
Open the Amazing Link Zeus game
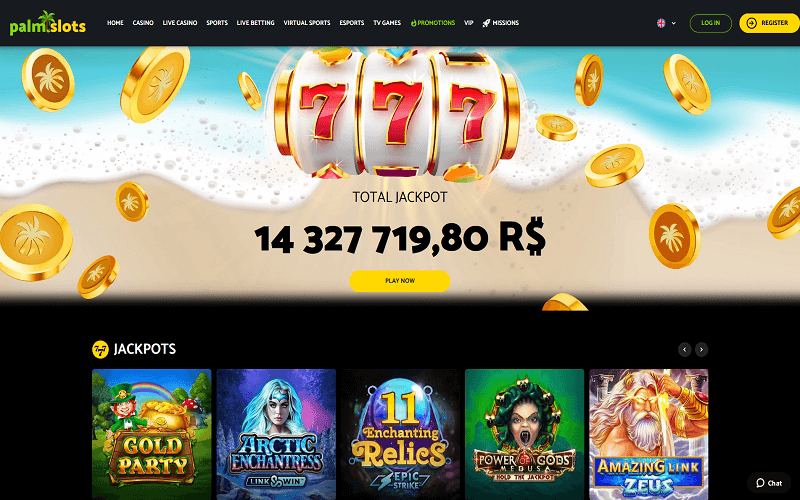[x=648, y=434]
